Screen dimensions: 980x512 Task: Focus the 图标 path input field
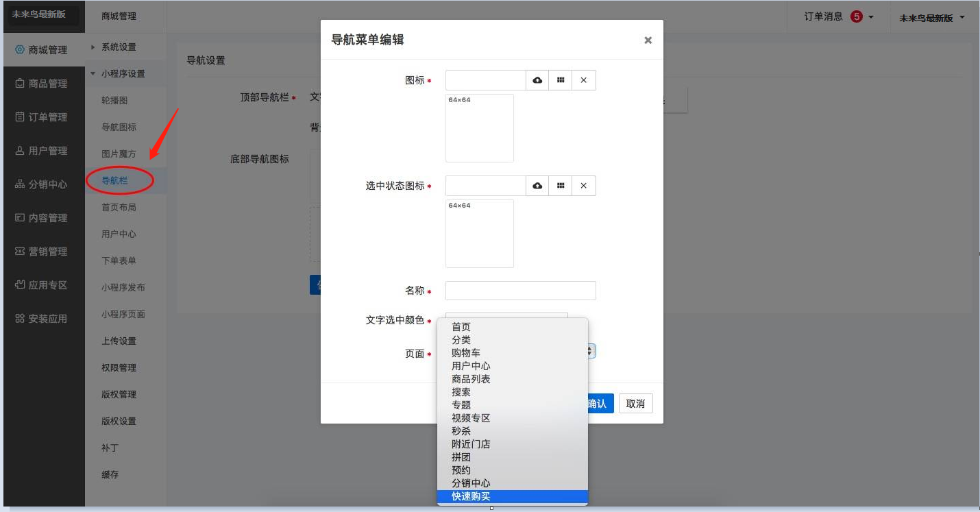tap(486, 80)
